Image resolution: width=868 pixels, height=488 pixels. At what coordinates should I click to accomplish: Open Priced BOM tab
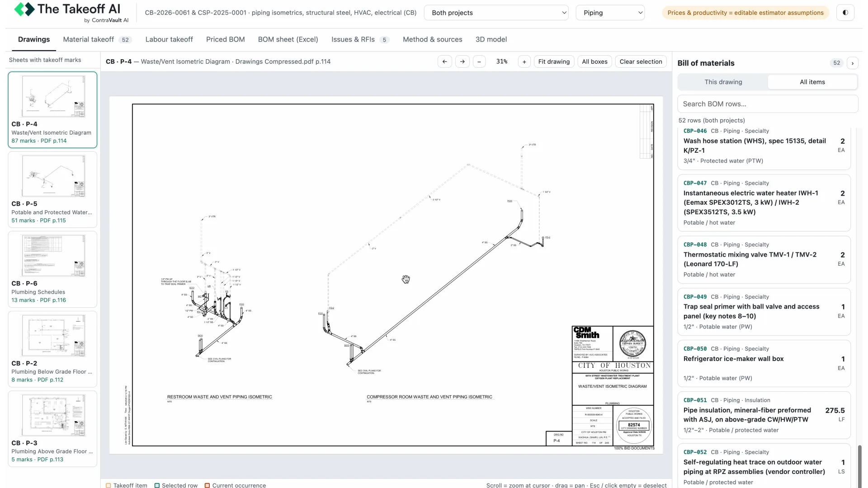[x=226, y=40]
